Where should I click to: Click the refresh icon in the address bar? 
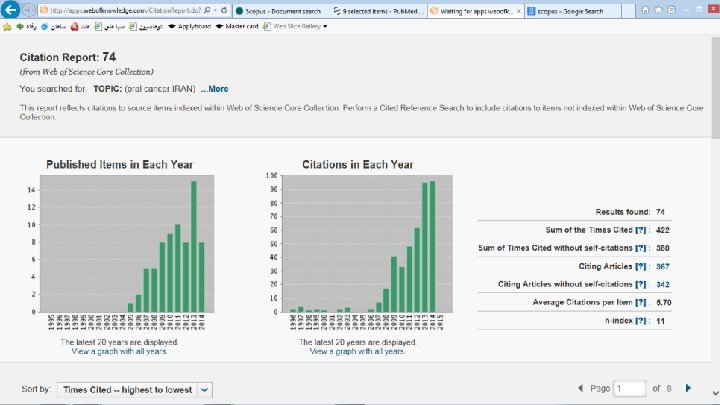[x=224, y=10]
